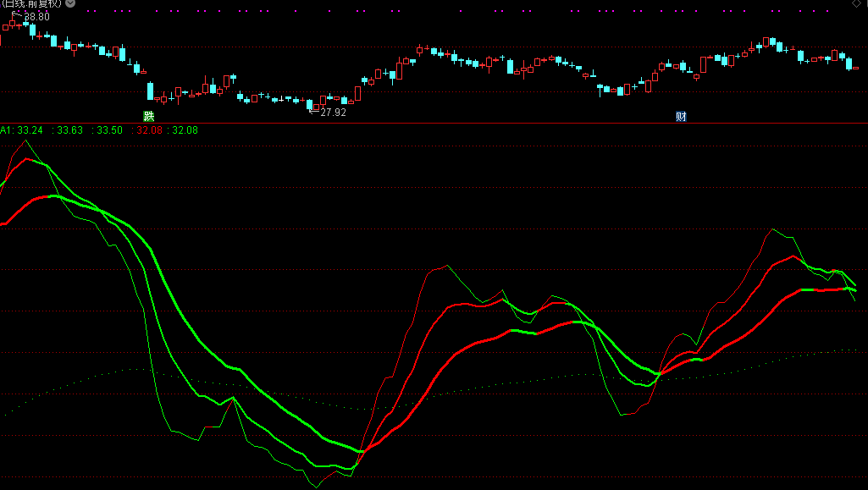This screenshot has width=868, height=490.
Task: Click the divider line above the A1 indicator panel
Action: pyautogui.click(x=434, y=124)
